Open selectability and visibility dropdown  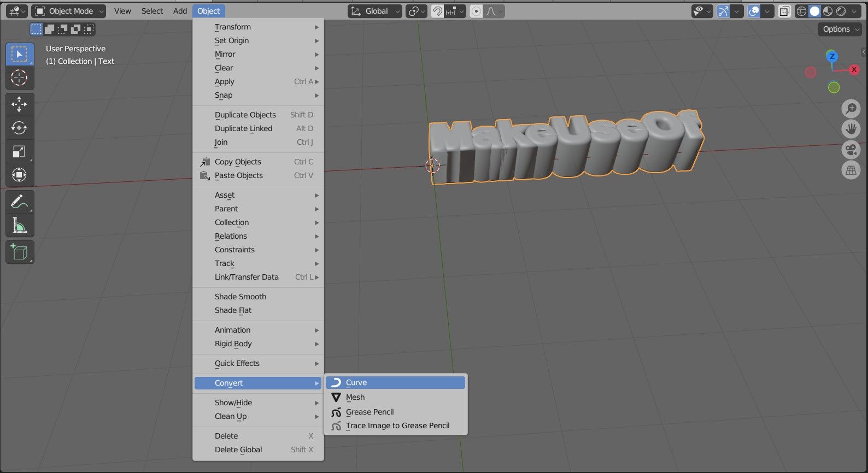pos(702,11)
